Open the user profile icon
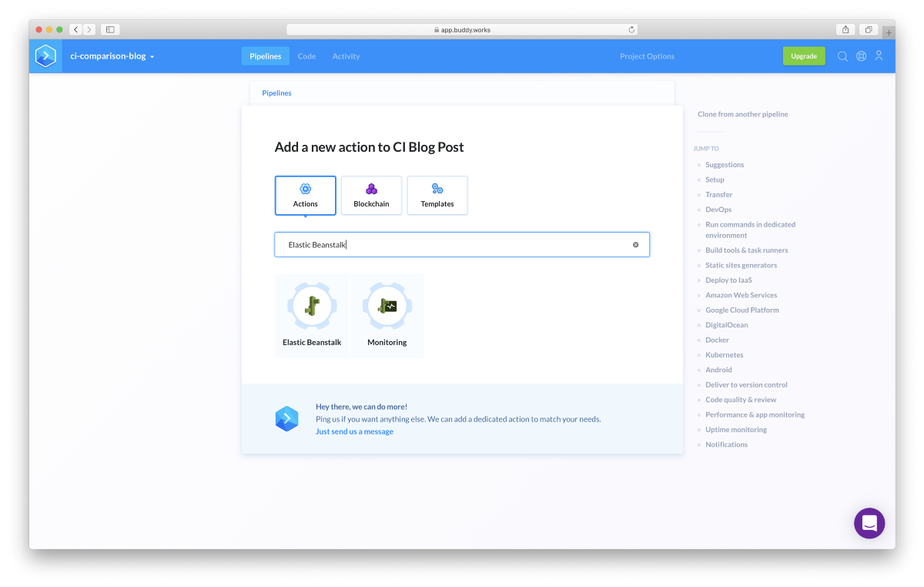Image resolution: width=924 pixels, height=587 pixels. click(879, 56)
